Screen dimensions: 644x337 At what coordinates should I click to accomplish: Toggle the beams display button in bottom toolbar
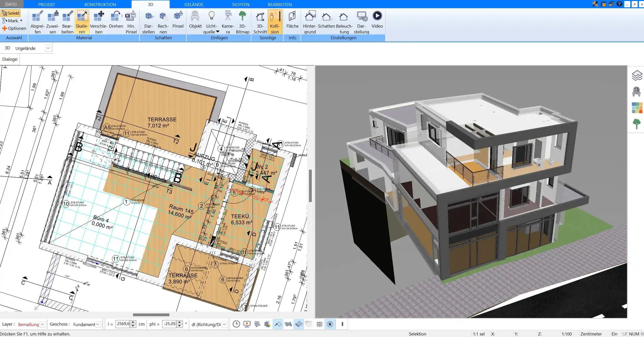[x=288, y=324]
